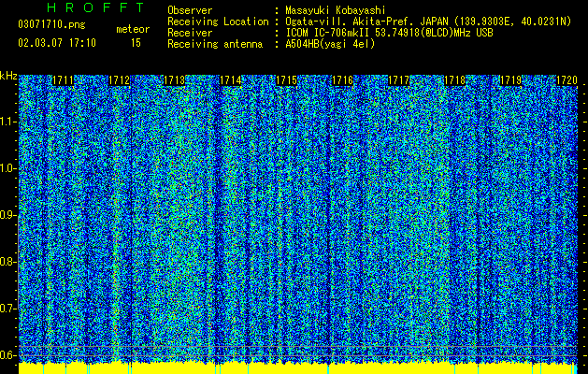Click the 1714 time marker
Screen dimensions: 588x374
pos(231,80)
